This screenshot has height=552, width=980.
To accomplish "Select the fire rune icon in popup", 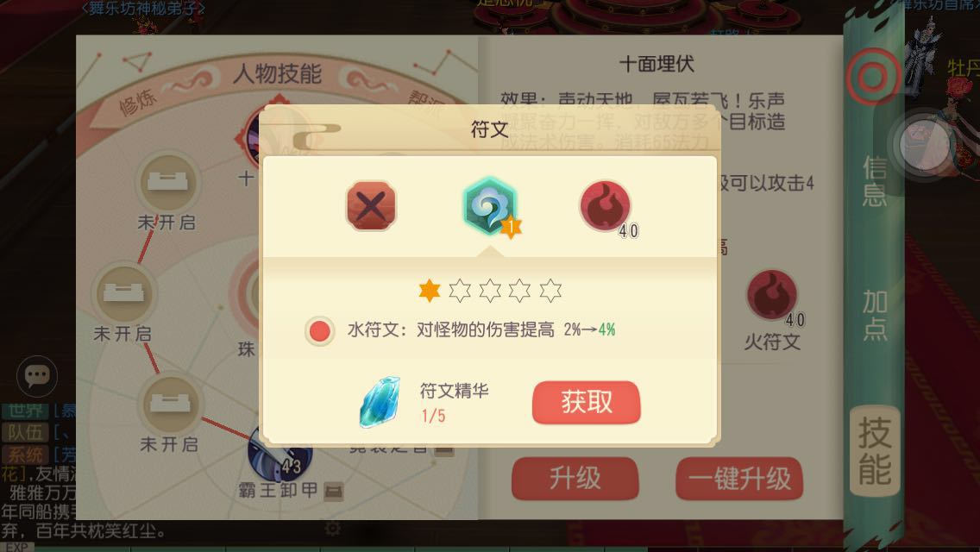I will tap(605, 205).
